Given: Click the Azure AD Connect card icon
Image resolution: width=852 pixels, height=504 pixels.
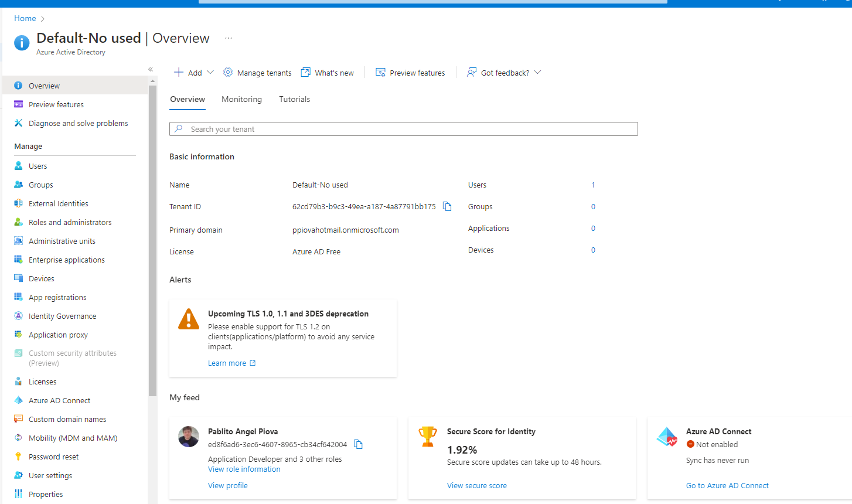Looking at the screenshot, I should (667, 437).
